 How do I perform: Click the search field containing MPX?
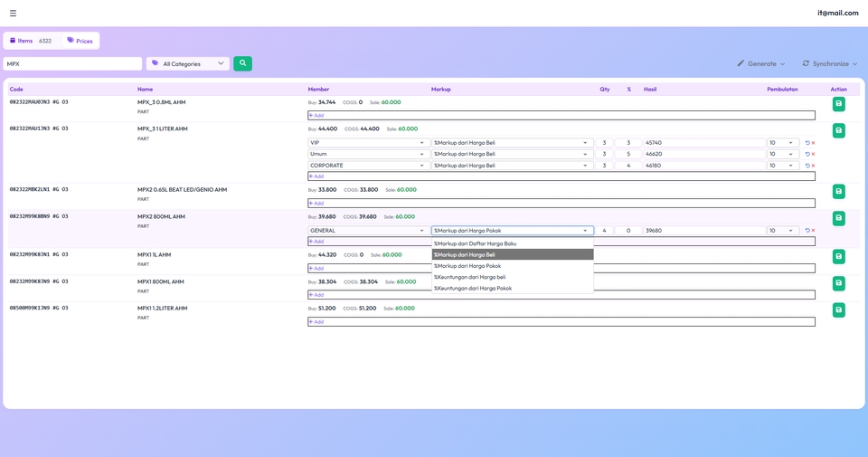coord(72,63)
